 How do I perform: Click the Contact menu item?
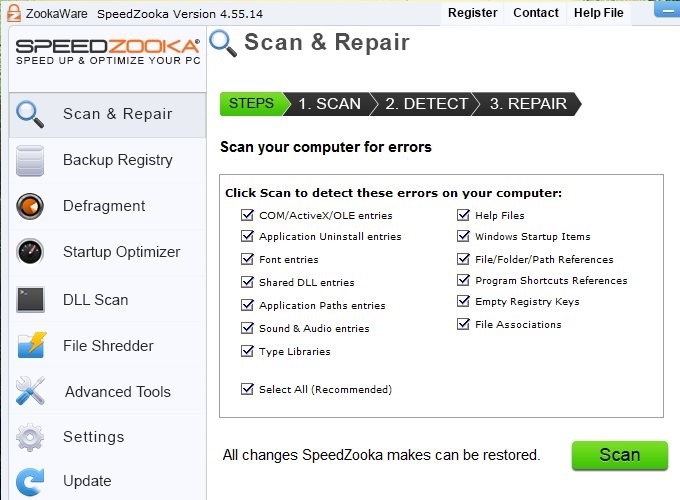coord(536,13)
